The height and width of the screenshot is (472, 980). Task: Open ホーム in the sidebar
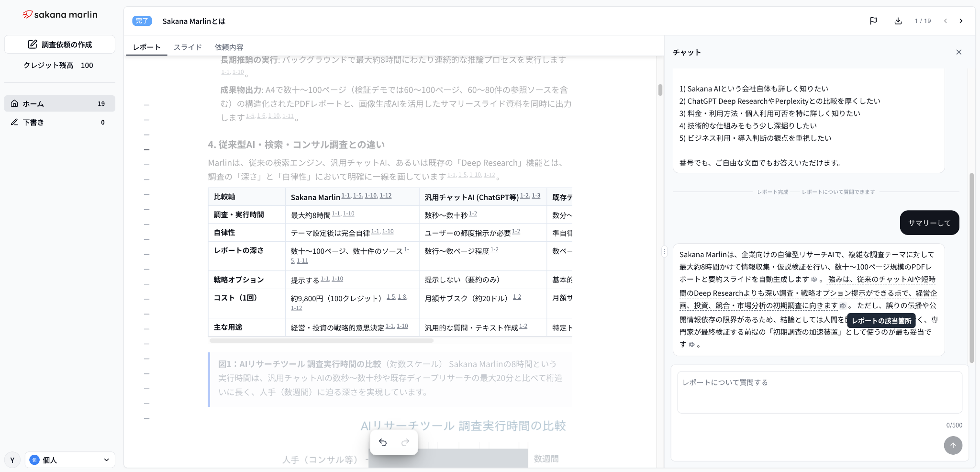(60, 103)
